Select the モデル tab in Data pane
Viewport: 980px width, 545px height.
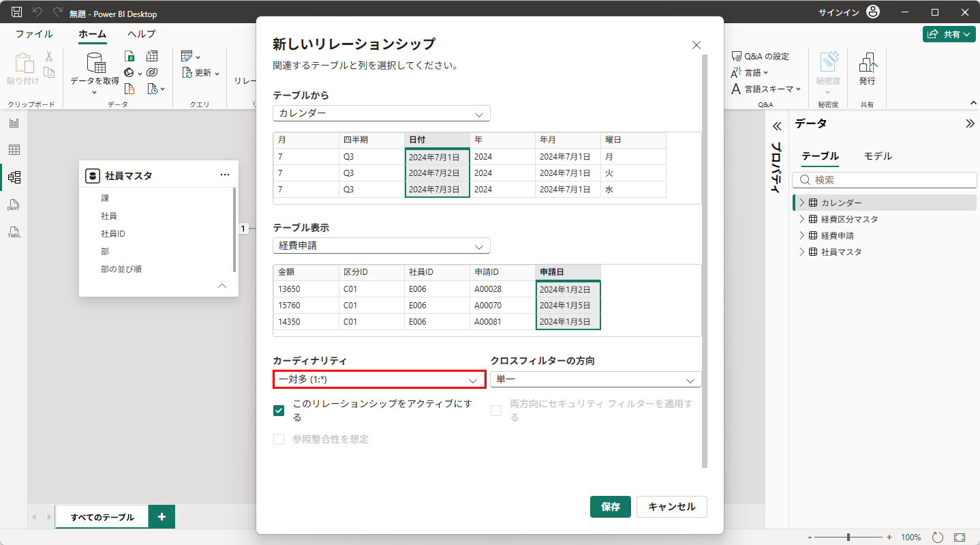click(878, 156)
